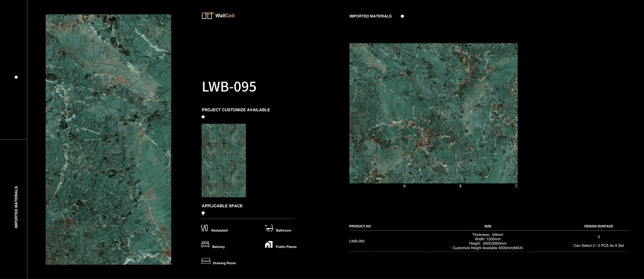Click 'Width: 1200mm' in the table
This screenshot has width=644, height=279.
tap(488, 239)
